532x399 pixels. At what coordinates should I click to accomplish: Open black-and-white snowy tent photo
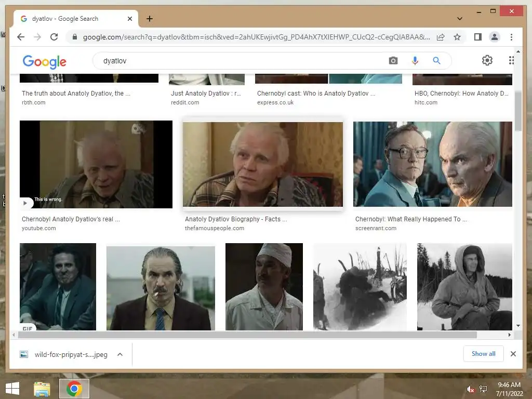360,287
